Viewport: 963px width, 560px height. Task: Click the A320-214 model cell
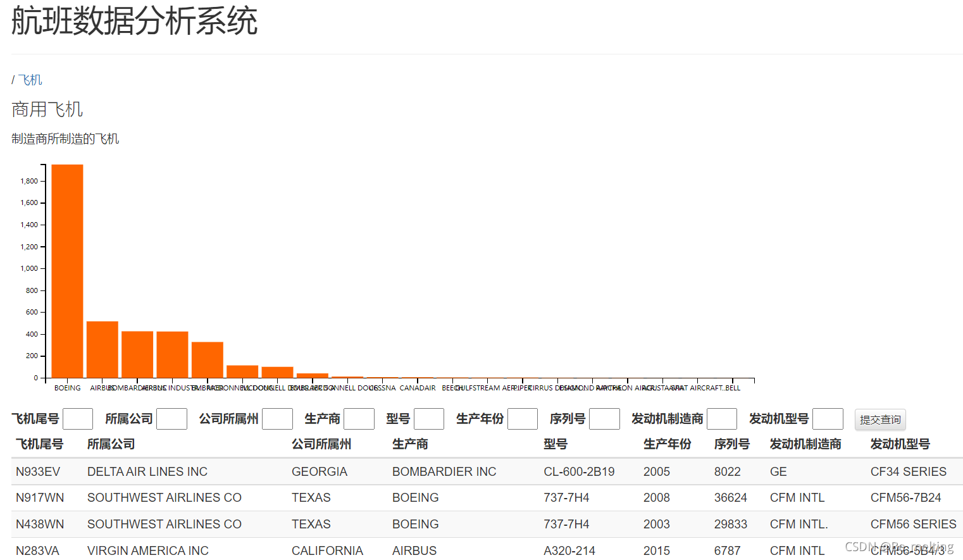point(569,551)
